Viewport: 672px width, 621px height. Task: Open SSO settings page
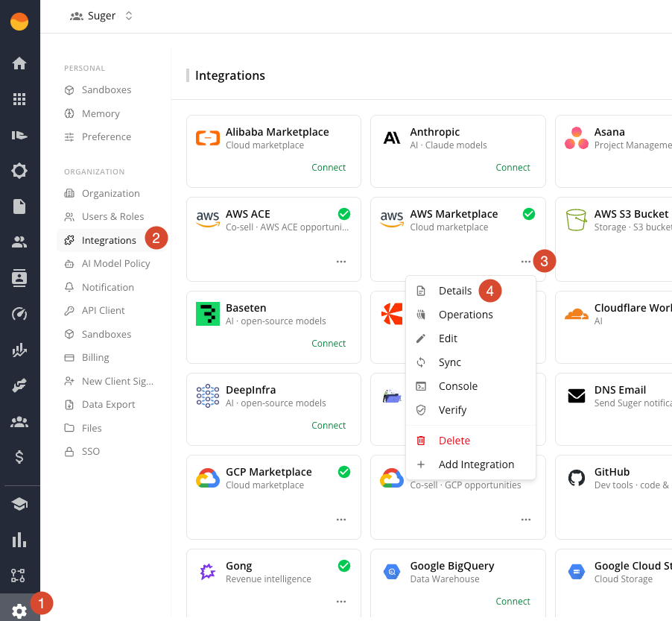click(112, 451)
